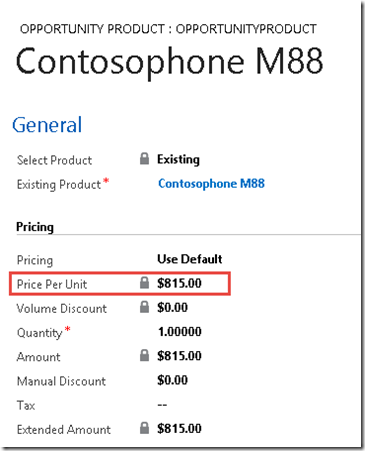Click the Pricing section header
The height and width of the screenshot is (451, 365).
(35, 227)
